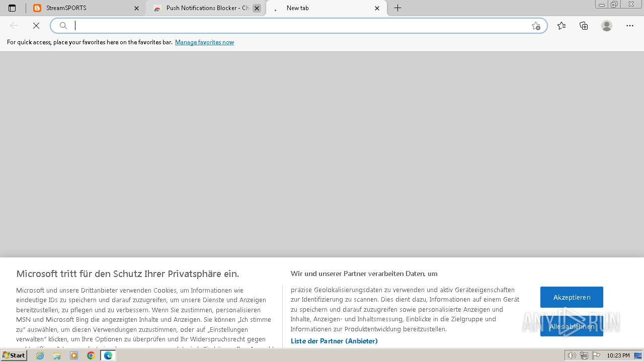Image resolution: width=644 pixels, height=362 pixels.
Task: Open Action Center flag icon
Action: point(596,355)
